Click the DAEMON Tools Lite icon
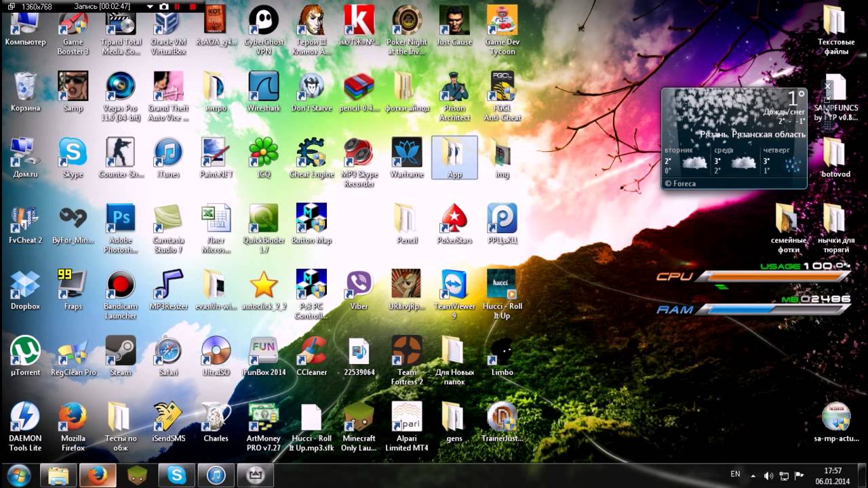868x488 pixels. pos(25,427)
